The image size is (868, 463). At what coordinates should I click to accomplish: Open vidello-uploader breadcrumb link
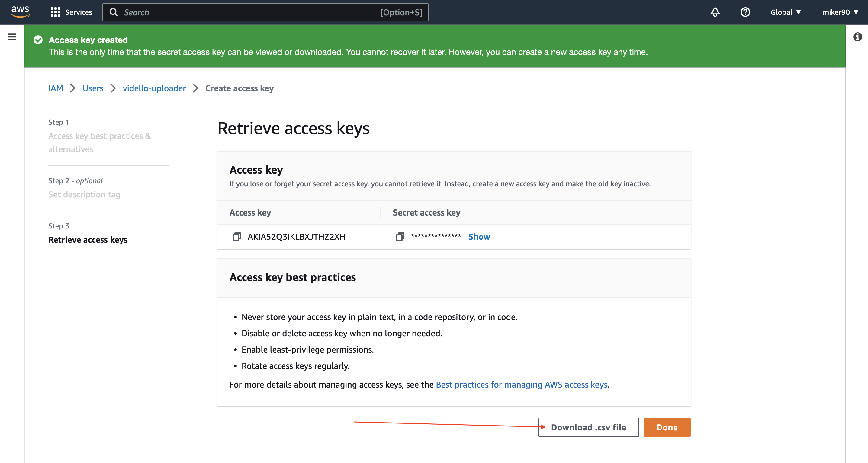point(154,88)
